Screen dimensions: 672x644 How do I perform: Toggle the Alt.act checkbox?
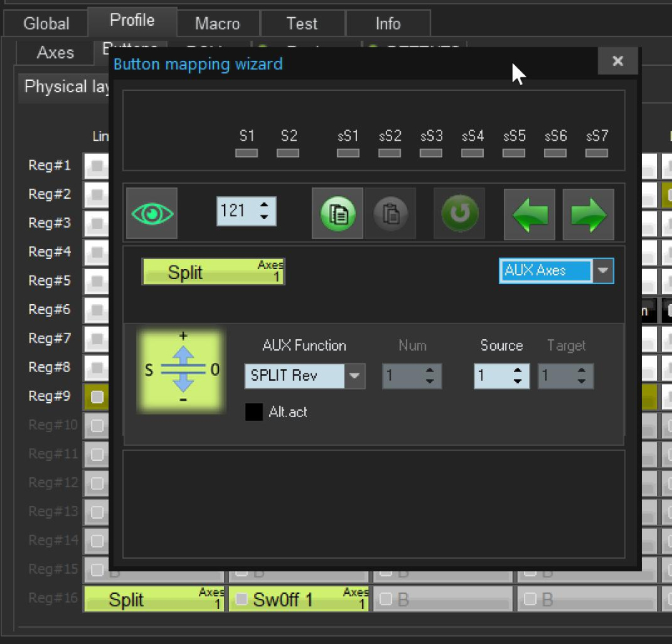coord(254,412)
